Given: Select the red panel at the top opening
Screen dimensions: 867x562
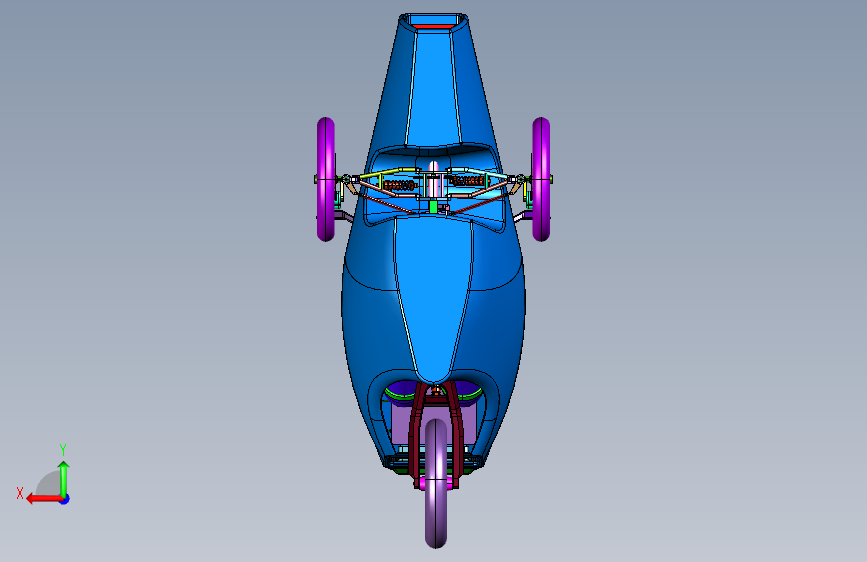Looking at the screenshot, I should (434, 26).
